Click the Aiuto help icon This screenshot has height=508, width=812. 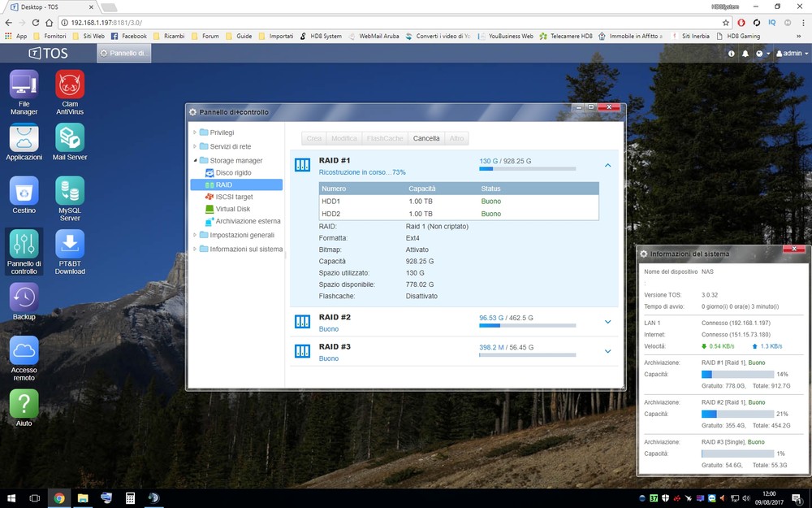pos(24,404)
